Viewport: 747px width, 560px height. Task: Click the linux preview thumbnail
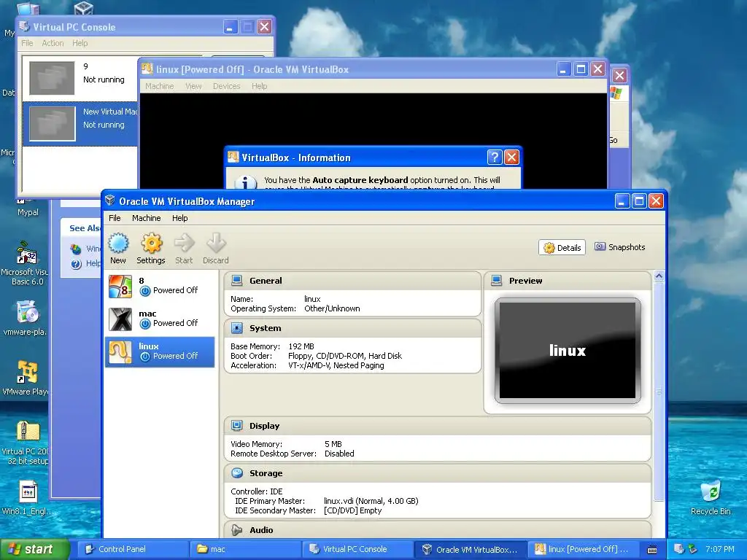(568, 351)
